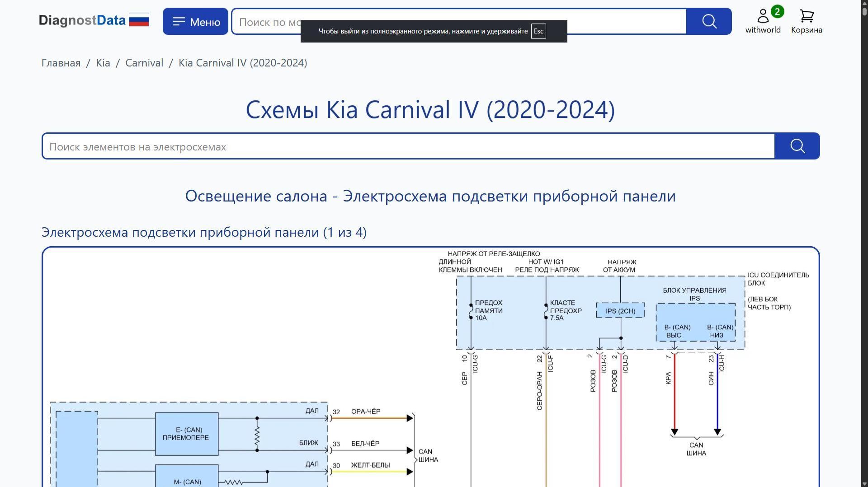Screen dimensions: 868x487
Task: Open Kia Carnival IV (2020-2024) breadcrumb
Action: 243,63
